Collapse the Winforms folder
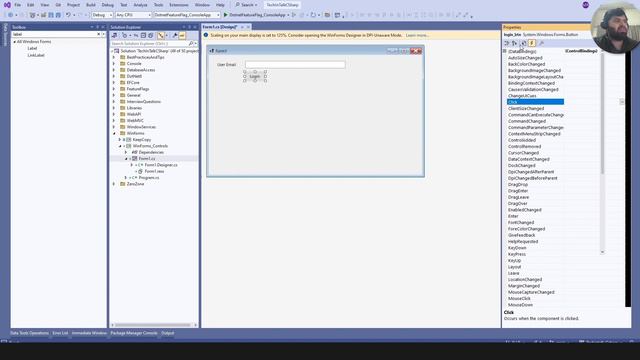Image resolution: width=640 pixels, height=360 pixels. point(114,133)
